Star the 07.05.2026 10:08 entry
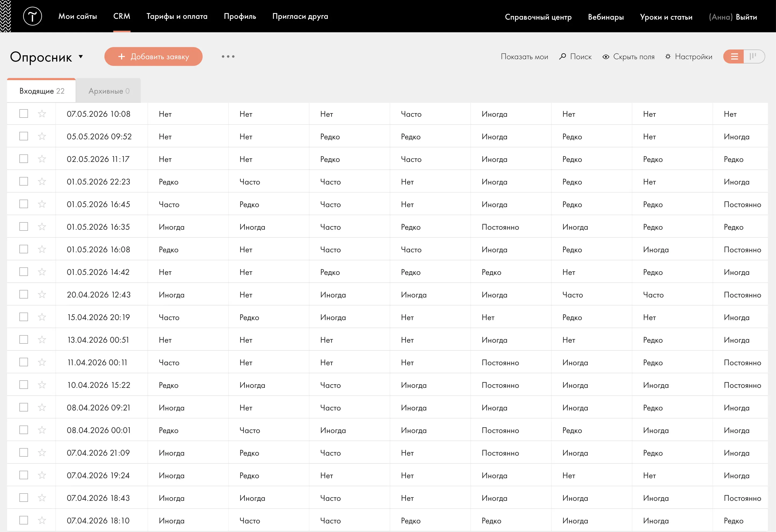 click(x=42, y=114)
